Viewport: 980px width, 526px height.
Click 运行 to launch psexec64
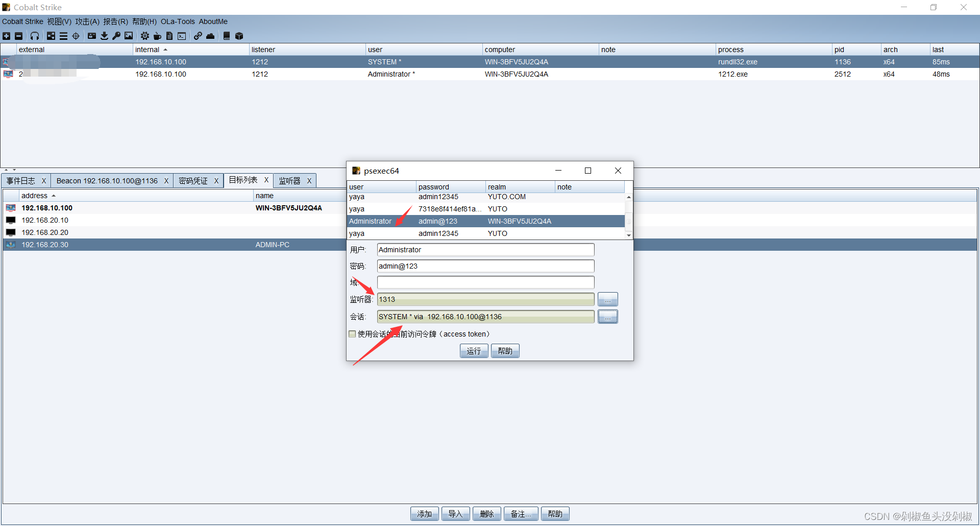pos(474,351)
